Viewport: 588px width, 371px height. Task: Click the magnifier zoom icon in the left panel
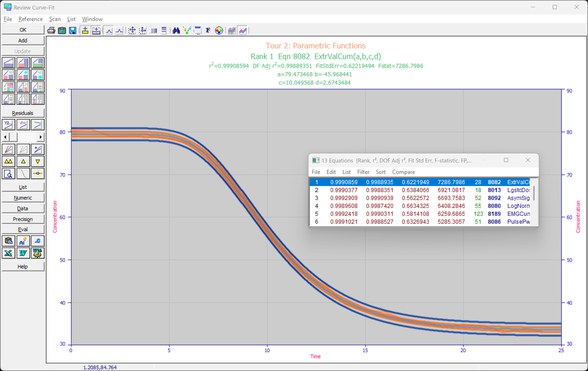pos(8,174)
